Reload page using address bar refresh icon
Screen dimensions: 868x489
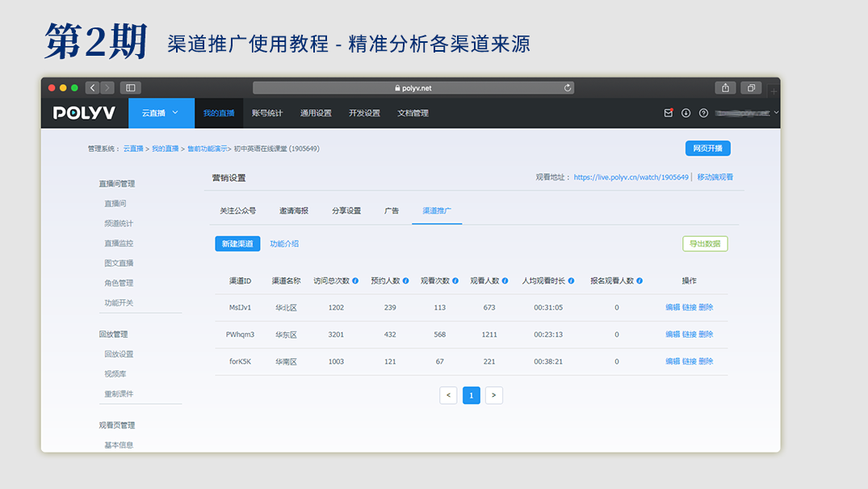click(x=568, y=88)
